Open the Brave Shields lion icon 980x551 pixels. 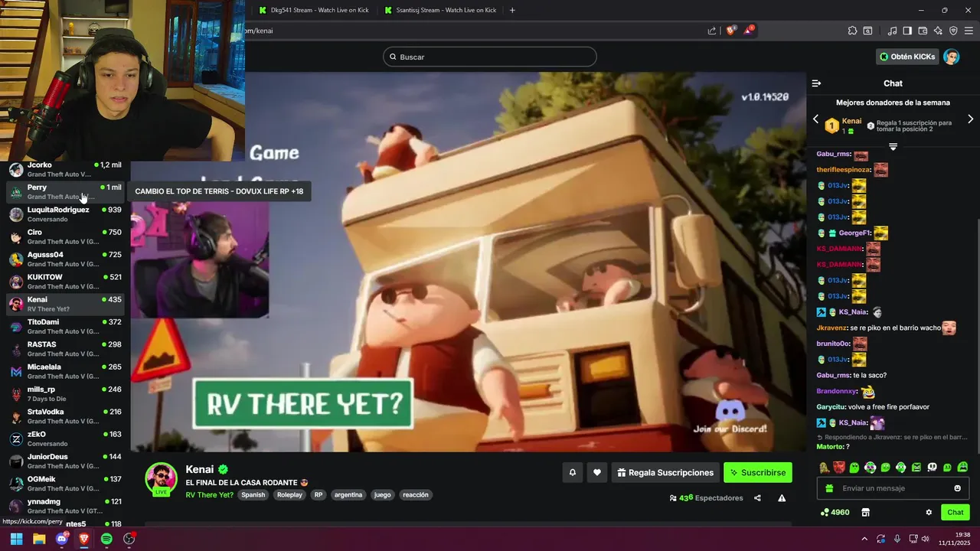[x=731, y=31]
